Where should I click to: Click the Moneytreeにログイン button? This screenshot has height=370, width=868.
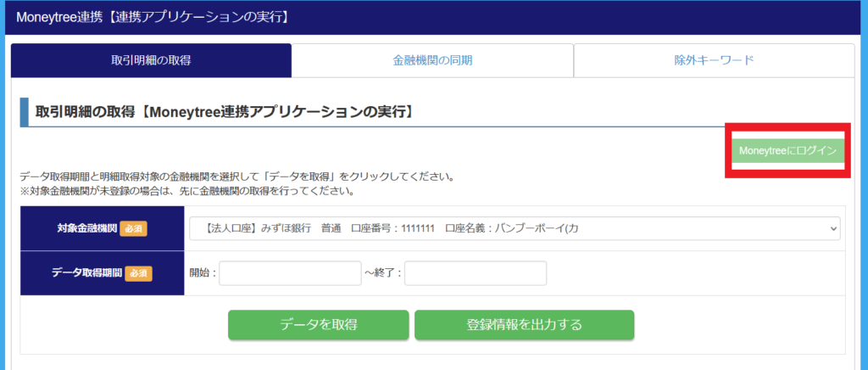(x=787, y=151)
